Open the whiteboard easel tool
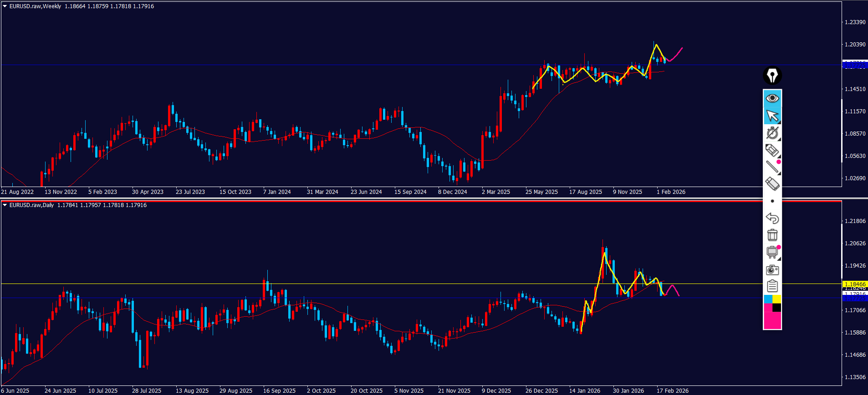Image resolution: width=868 pixels, height=395 pixels. tap(772, 252)
